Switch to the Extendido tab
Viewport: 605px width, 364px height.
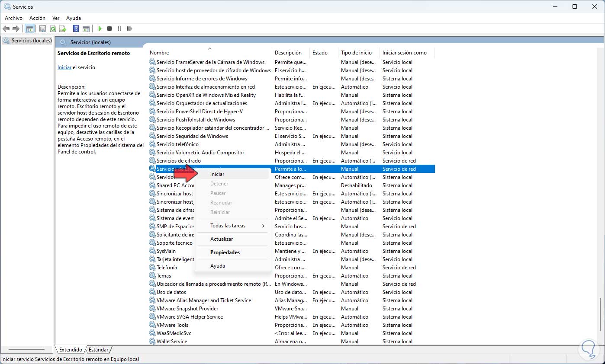pos(71,350)
